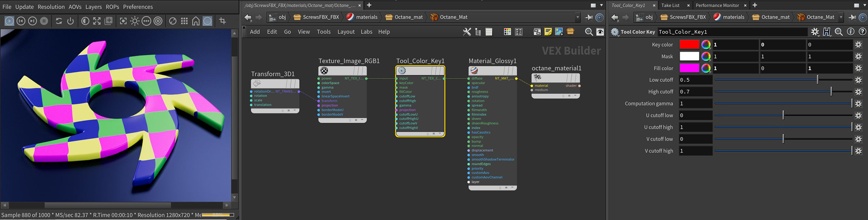
Task: Click the sun lighting icon in render toolbar
Action: [135, 21]
